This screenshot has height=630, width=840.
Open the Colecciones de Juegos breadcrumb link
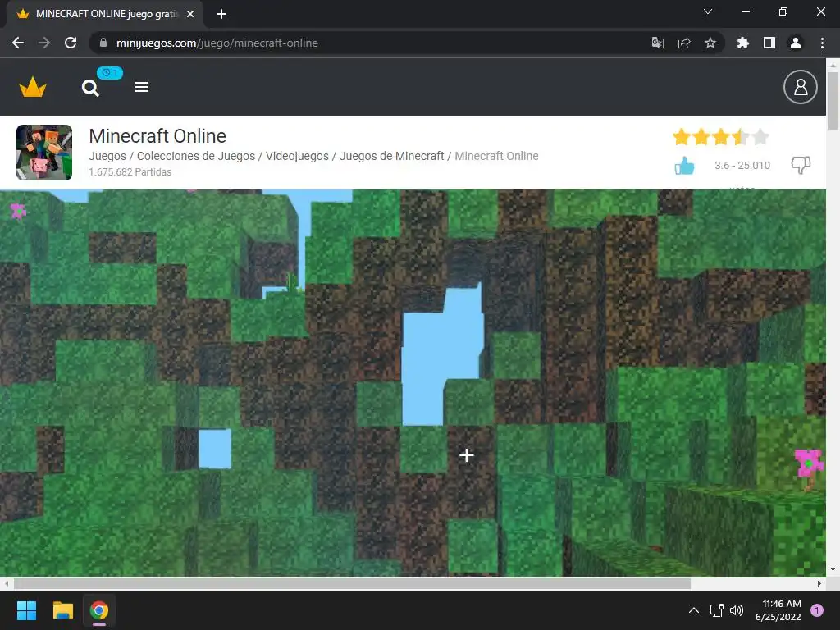tap(195, 156)
